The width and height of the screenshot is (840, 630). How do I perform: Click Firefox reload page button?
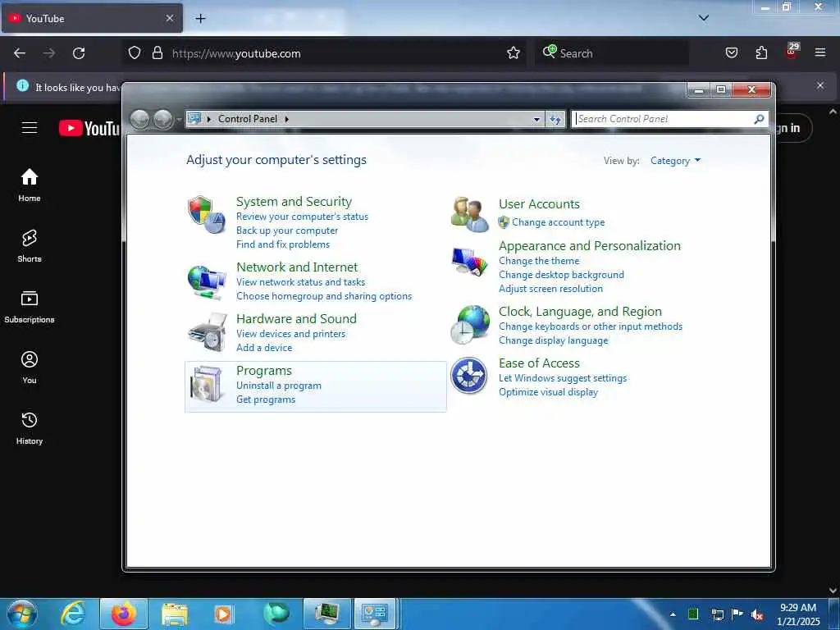pyautogui.click(x=79, y=53)
